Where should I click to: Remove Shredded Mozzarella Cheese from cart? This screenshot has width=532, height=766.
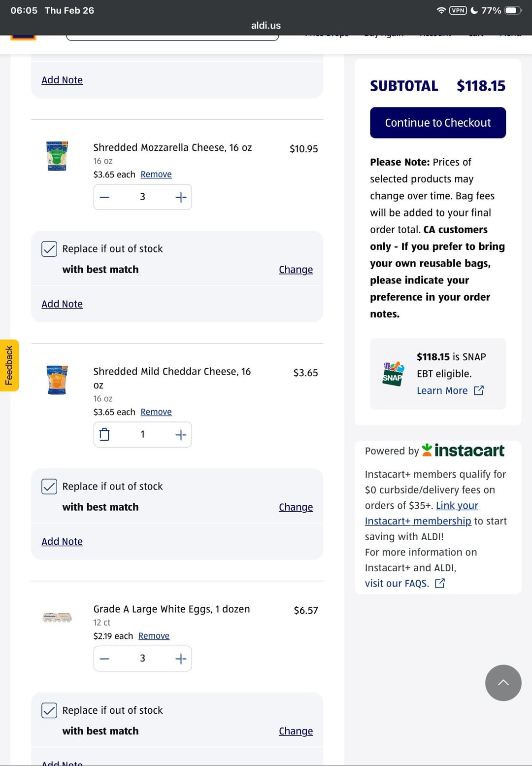156,174
